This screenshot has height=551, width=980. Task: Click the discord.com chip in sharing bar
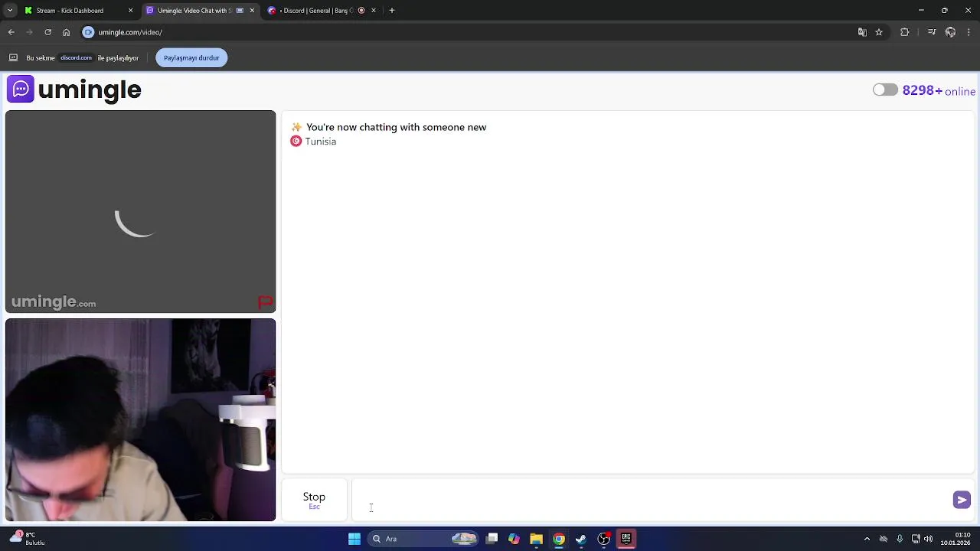coord(76,57)
